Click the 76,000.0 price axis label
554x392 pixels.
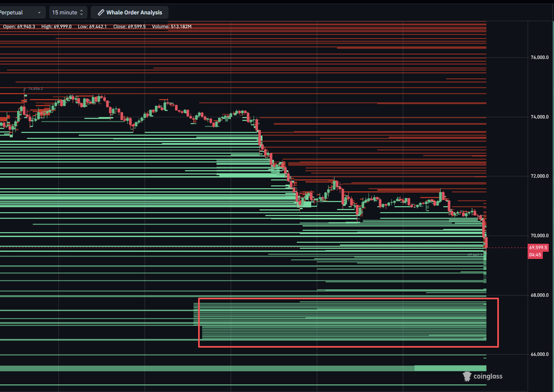coord(539,58)
